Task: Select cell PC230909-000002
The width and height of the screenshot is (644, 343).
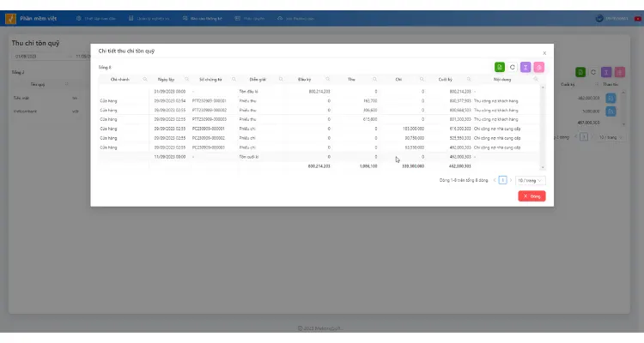Action: point(209,138)
